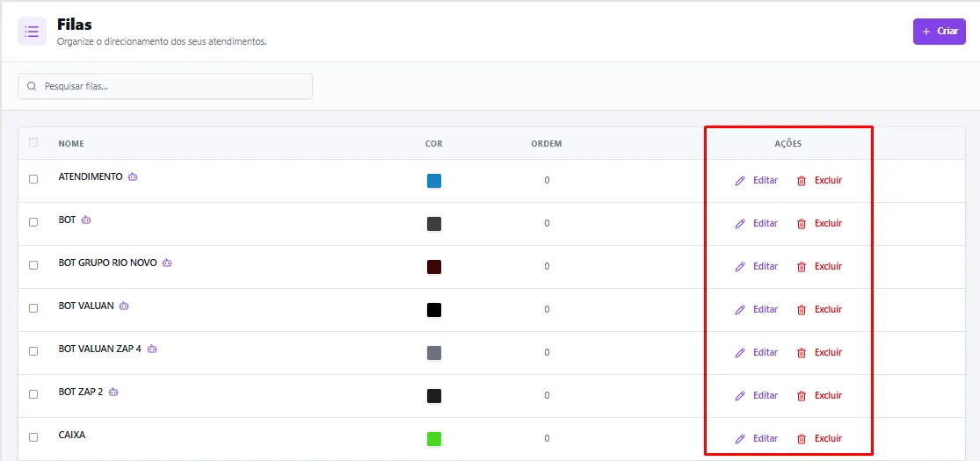The height and width of the screenshot is (461, 980).
Task: Click Editar text for CAIXA queue
Action: [x=766, y=438]
